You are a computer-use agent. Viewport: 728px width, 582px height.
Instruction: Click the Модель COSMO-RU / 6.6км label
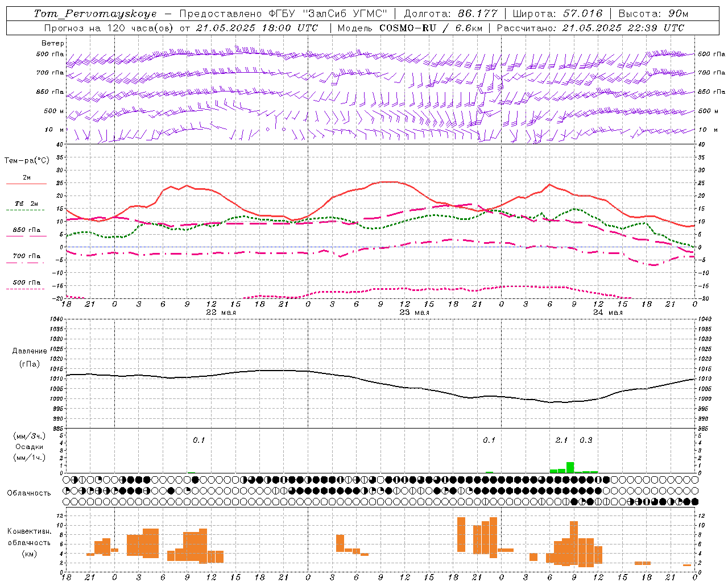coord(410,28)
